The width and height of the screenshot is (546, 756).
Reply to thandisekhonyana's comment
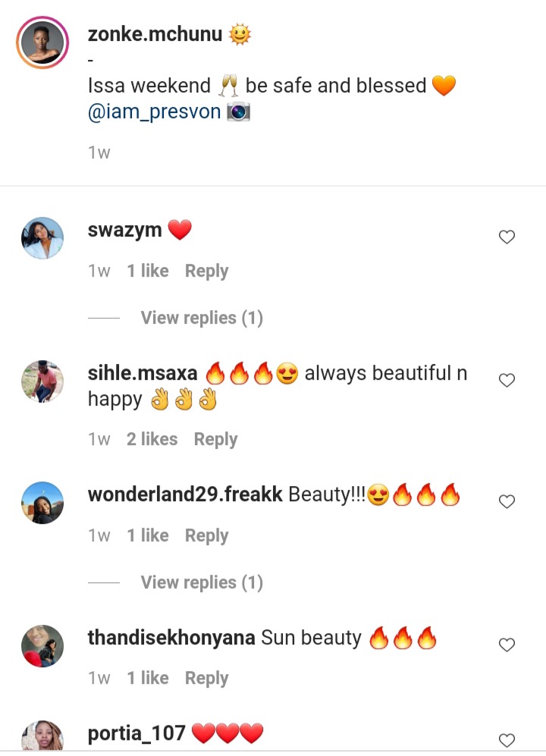(206, 679)
